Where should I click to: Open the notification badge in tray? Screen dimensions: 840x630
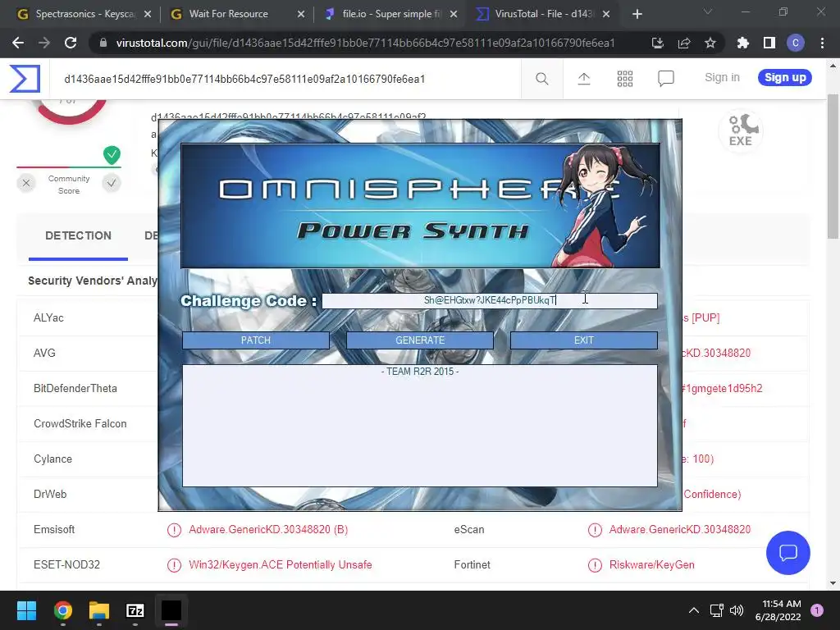tap(817, 610)
